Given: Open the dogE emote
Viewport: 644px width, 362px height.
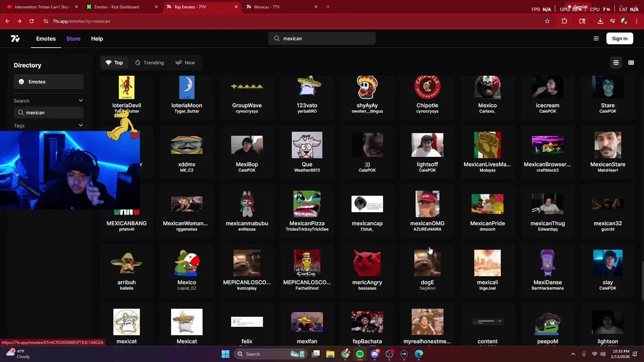Looking at the screenshot, I should click(427, 270).
